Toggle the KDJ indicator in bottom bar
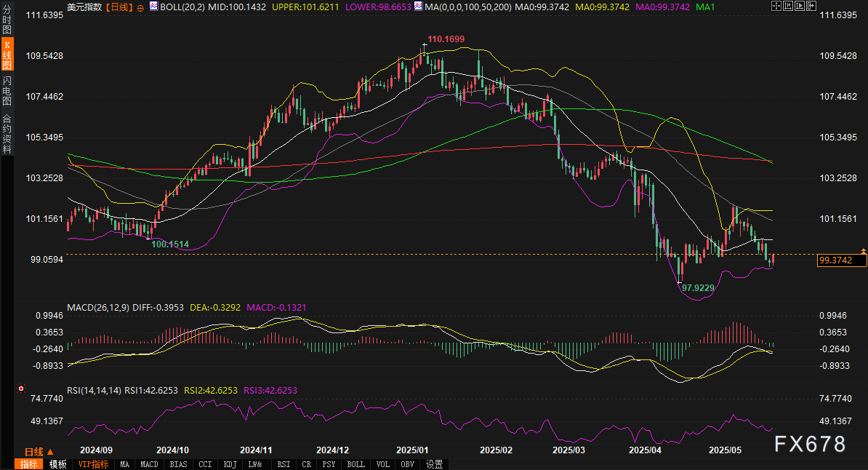Screen dimensions: 868x470 click(x=230, y=464)
